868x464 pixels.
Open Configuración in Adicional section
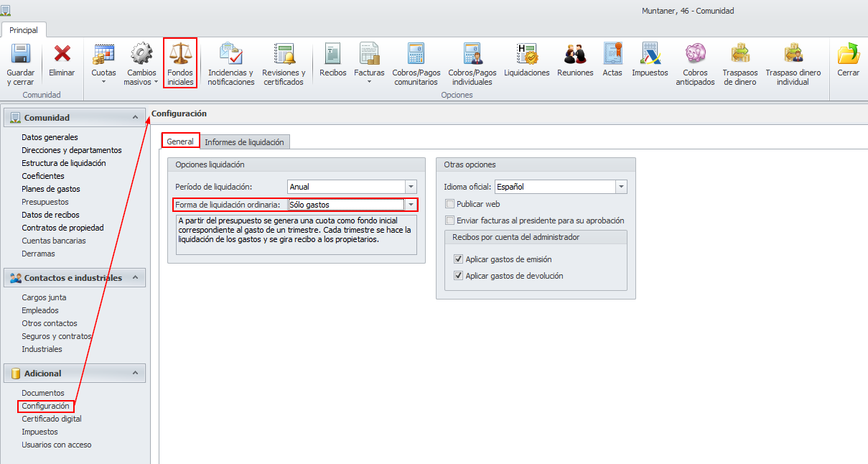46,406
